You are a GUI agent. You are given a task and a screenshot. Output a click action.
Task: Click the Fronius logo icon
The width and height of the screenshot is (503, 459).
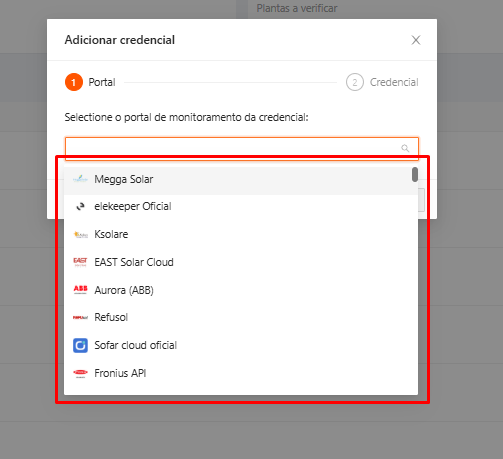(x=80, y=373)
